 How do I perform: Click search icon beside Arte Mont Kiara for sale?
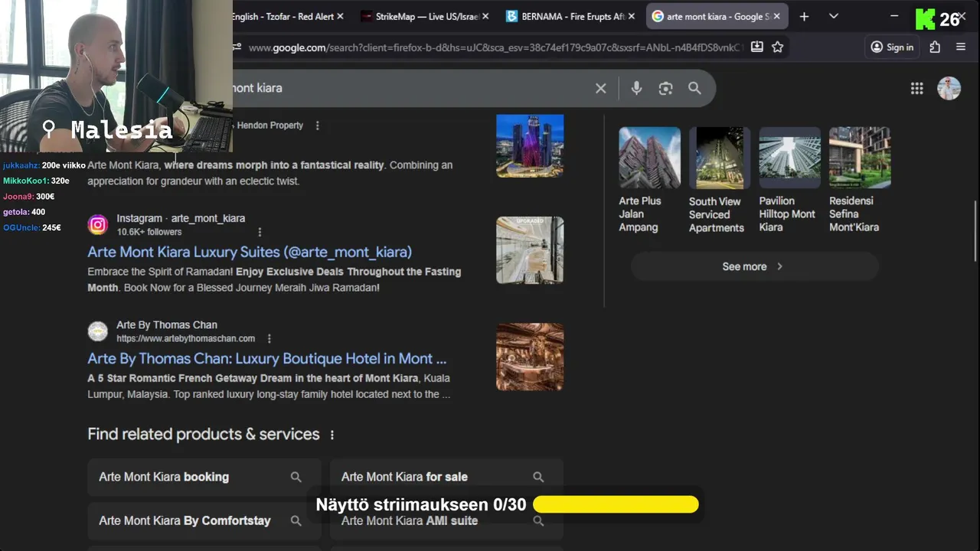pos(538,477)
